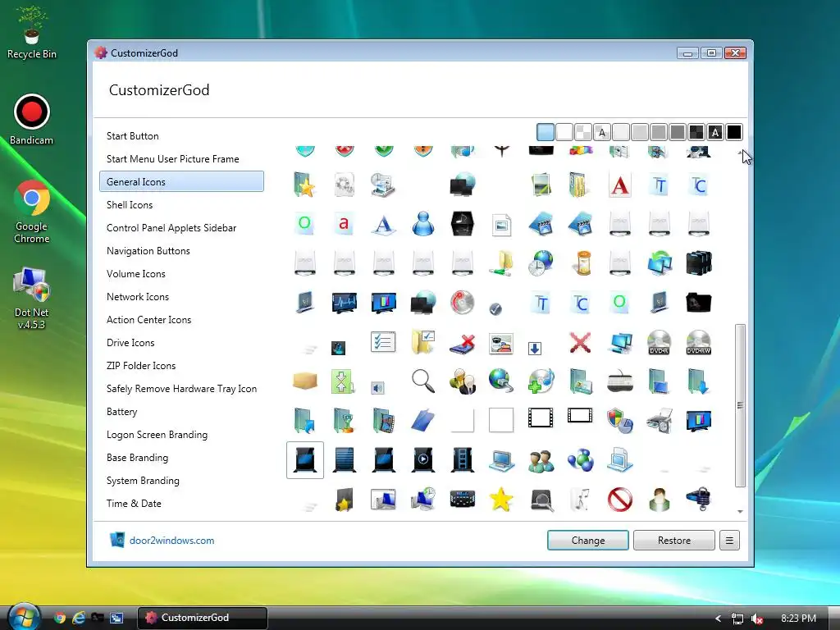Visit the door2windows.com link
This screenshot has width=840, height=630.
click(171, 541)
